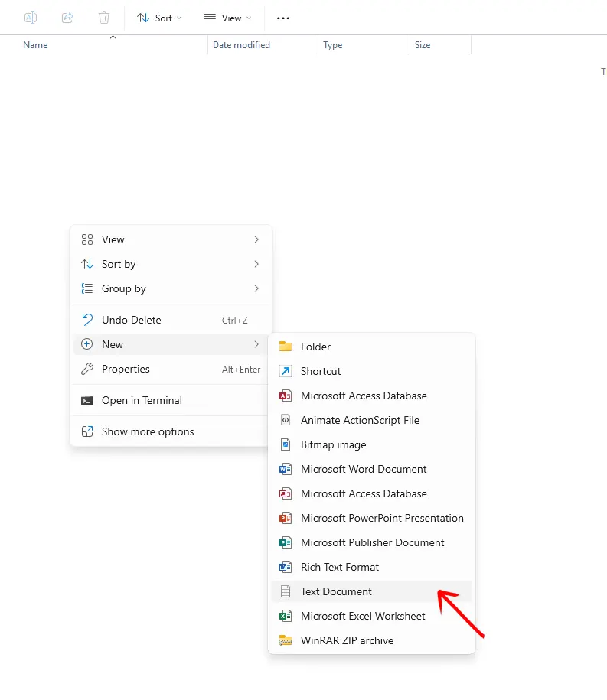Screen dimensions: 607x700
Task: Click the Rename icon in toolbar
Action: click(x=31, y=18)
